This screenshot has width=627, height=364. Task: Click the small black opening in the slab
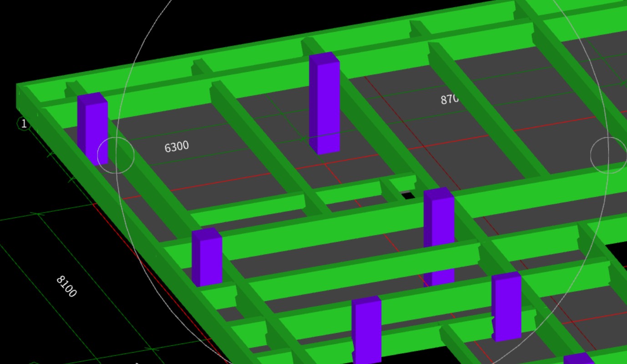[408, 196]
